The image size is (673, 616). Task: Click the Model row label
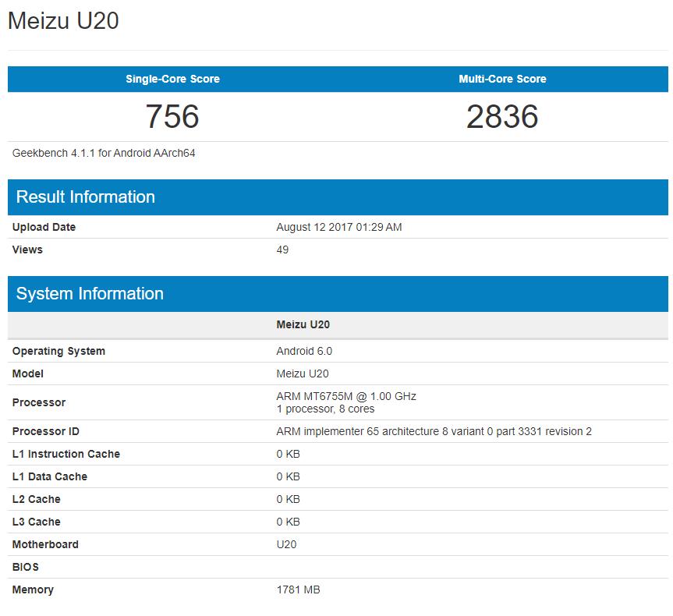click(28, 373)
